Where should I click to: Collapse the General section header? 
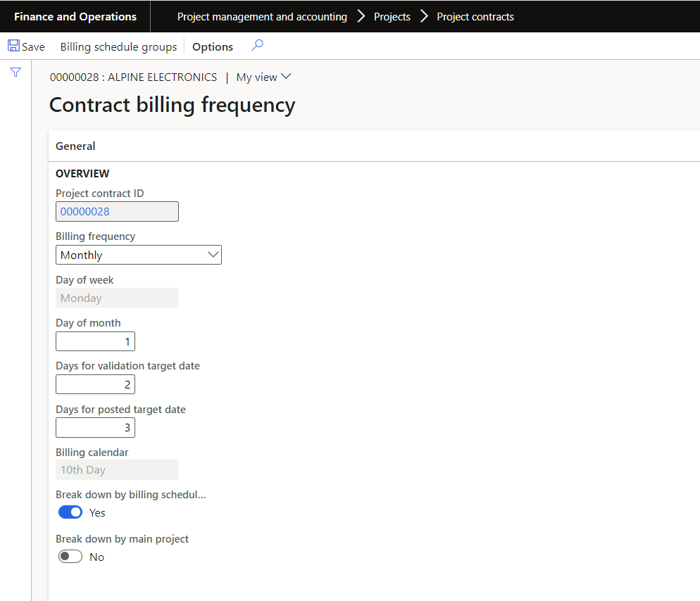[x=75, y=146]
